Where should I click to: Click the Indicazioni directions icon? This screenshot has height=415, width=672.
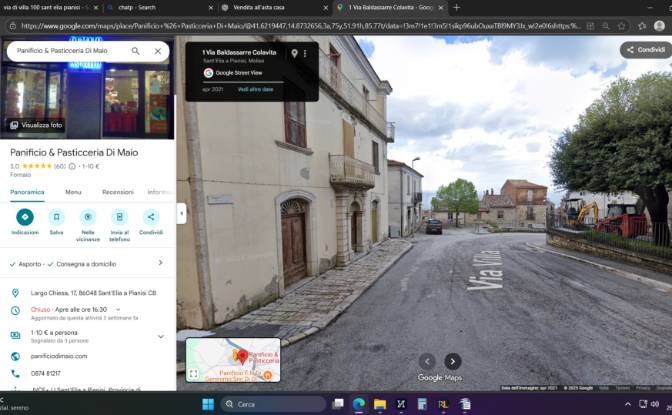[25, 217]
